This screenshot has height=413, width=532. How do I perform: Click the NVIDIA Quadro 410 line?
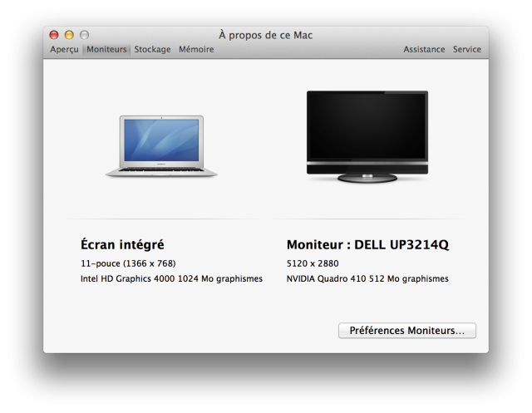coord(367,278)
